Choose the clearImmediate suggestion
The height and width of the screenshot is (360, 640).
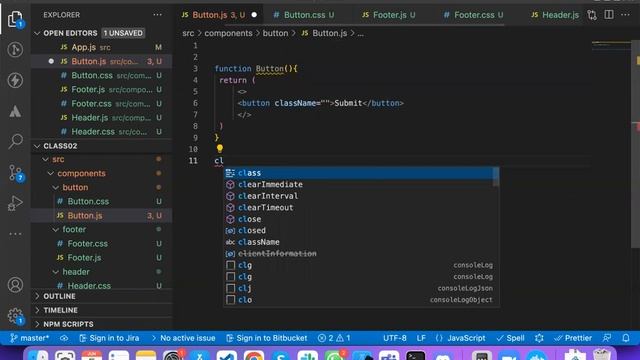(x=359, y=184)
